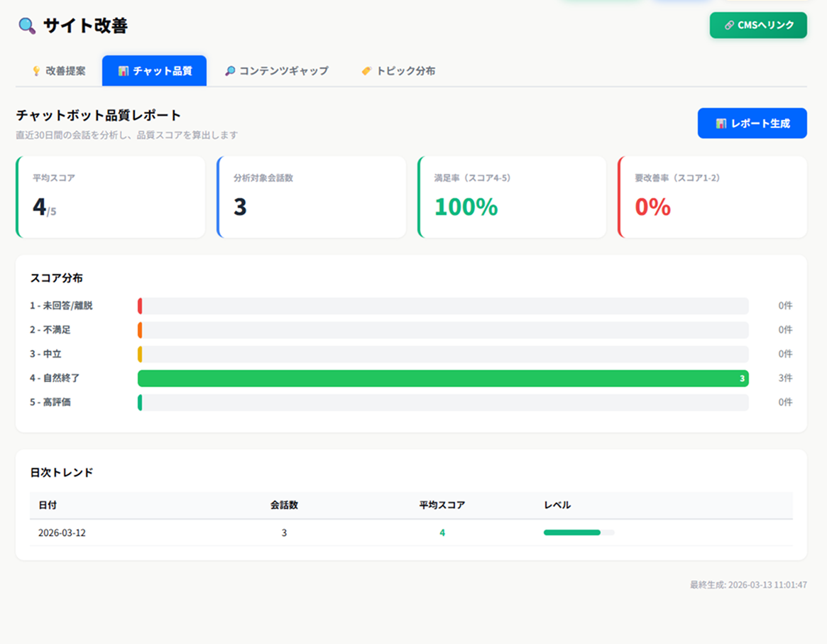Click the red 1 - 未回答/離脱 bar
This screenshot has height=644, width=827.
(140, 306)
